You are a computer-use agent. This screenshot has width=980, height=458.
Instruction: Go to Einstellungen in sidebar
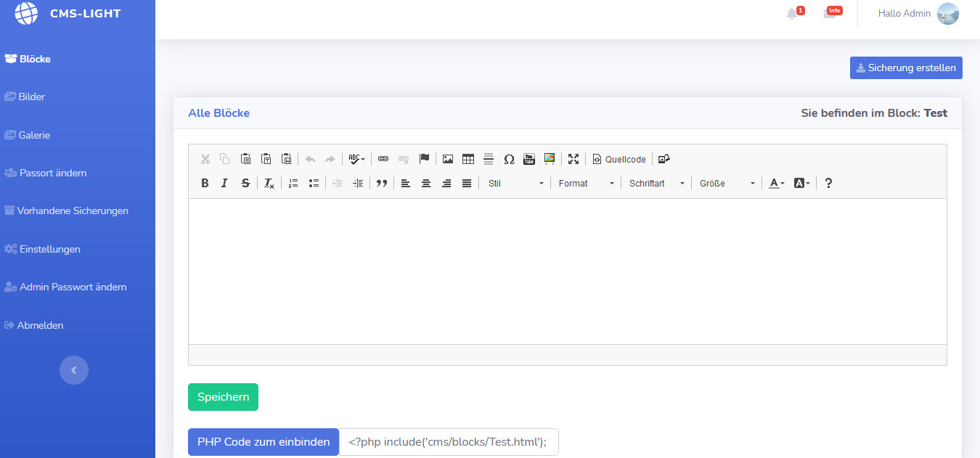pyautogui.click(x=49, y=249)
